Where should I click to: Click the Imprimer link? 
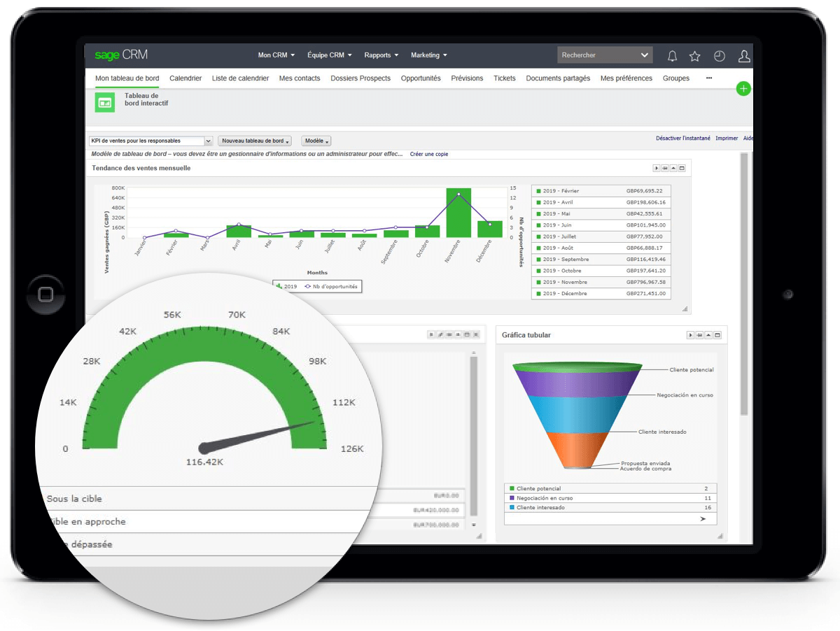pos(727,139)
